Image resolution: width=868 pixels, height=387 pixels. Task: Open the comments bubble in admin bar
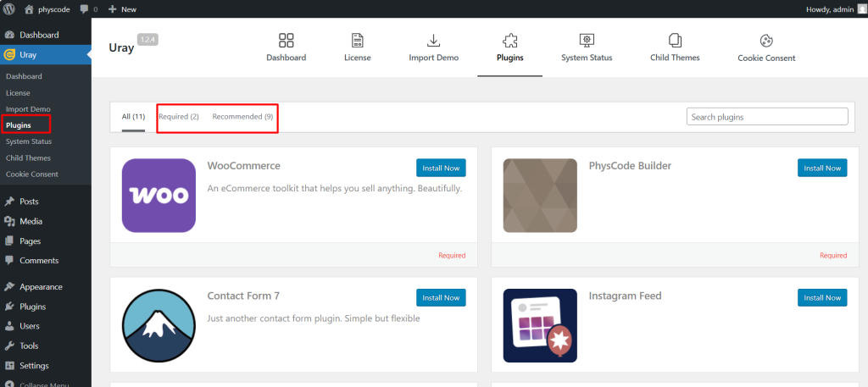[x=84, y=8]
